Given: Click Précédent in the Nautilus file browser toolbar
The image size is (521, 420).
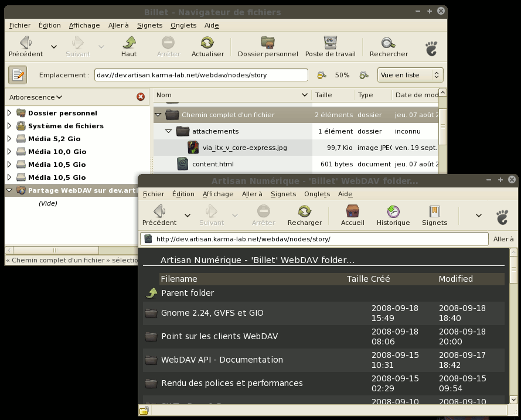Looking at the screenshot, I should click(x=26, y=47).
